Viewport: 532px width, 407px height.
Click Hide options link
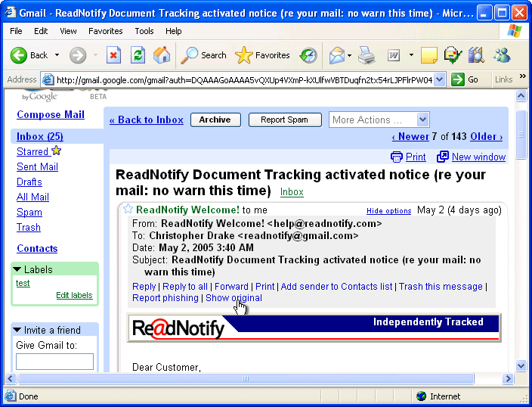click(388, 211)
